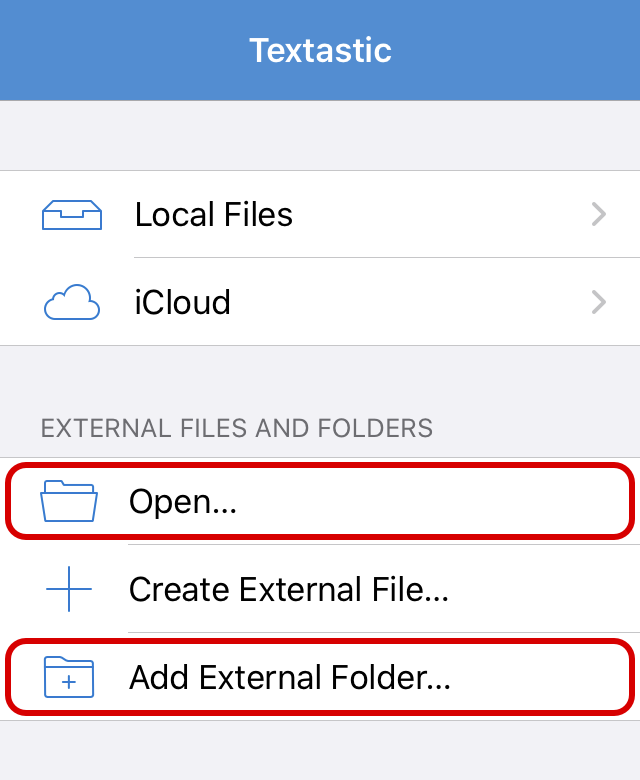Choose Create External File...

click(x=320, y=589)
